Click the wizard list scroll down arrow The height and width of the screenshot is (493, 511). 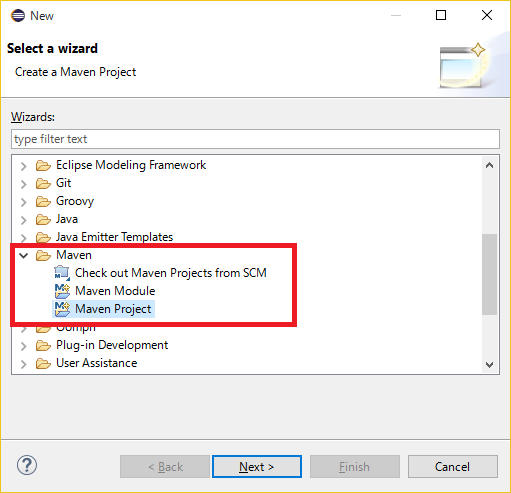coord(489,364)
